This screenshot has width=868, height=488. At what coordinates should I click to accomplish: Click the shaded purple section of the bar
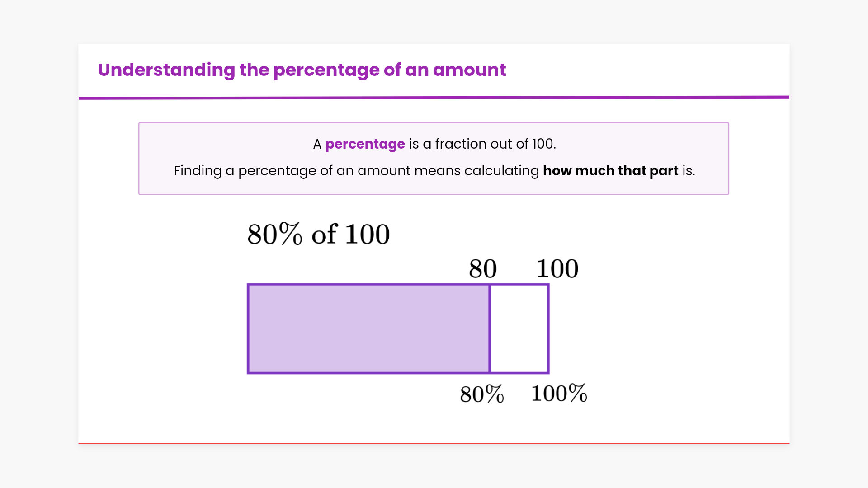click(x=368, y=329)
